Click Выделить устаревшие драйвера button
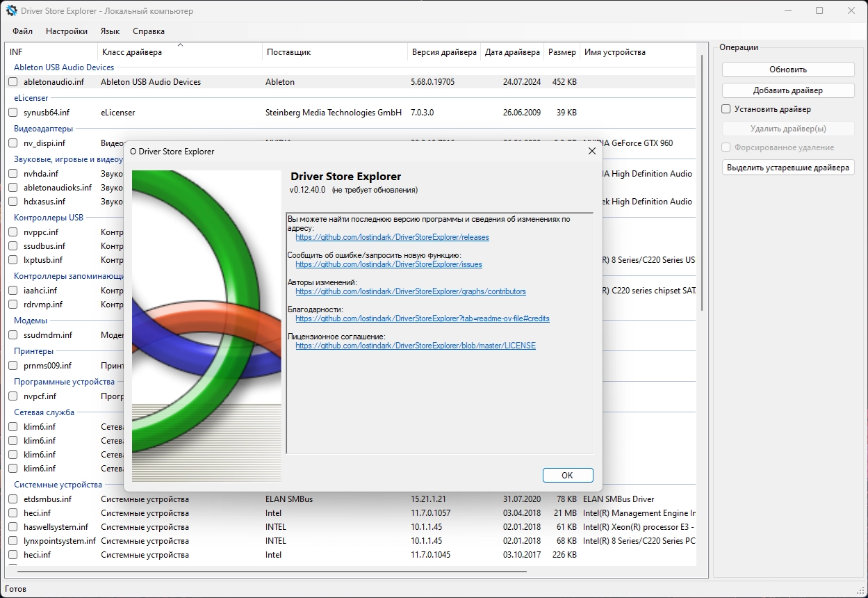Image resolution: width=868 pixels, height=598 pixels. [x=788, y=168]
